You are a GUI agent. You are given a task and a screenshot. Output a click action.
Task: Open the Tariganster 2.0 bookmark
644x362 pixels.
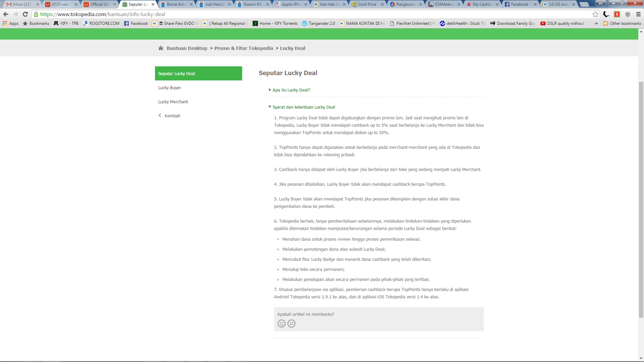[x=318, y=23]
